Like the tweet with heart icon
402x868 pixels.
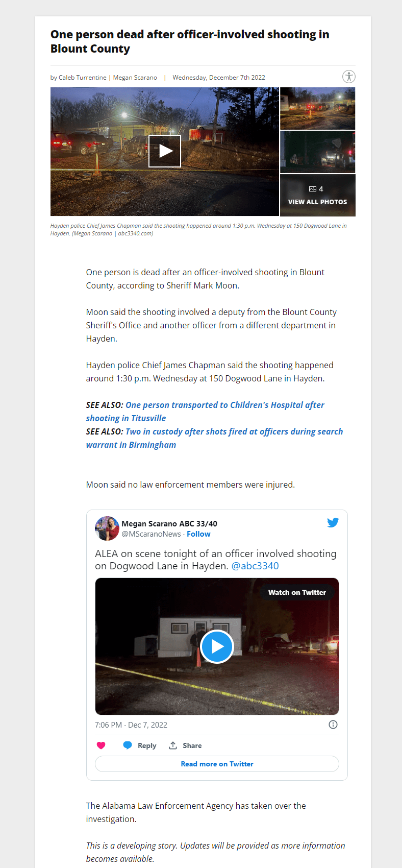[101, 745]
